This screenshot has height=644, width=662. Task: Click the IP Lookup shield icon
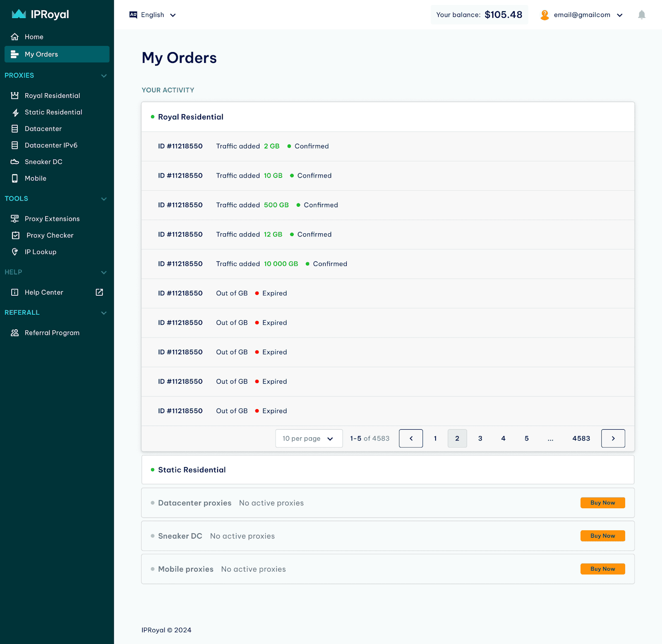click(x=15, y=252)
